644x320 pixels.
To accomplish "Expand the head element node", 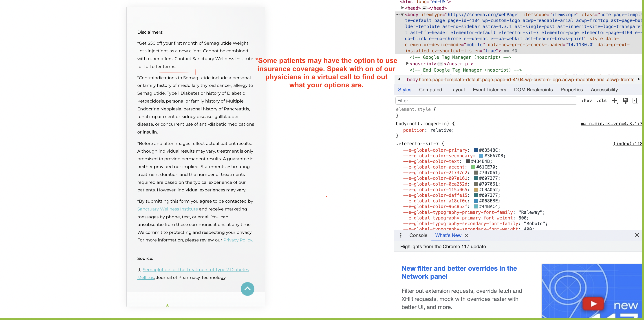I will [x=402, y=8].
